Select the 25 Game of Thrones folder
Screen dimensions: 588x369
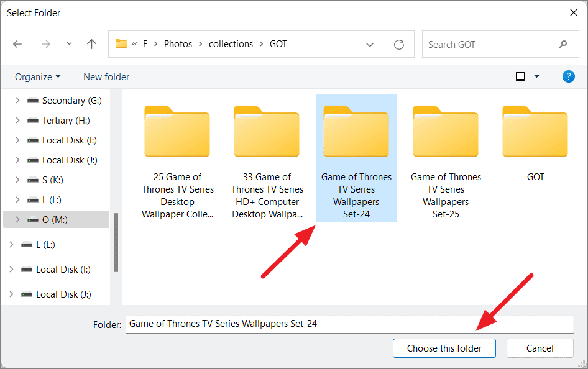click(177, 158)
